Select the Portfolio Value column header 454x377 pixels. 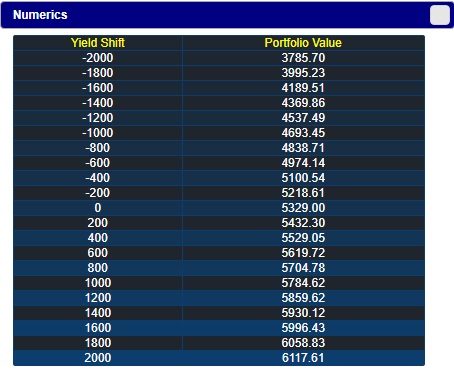pos(303,43)
